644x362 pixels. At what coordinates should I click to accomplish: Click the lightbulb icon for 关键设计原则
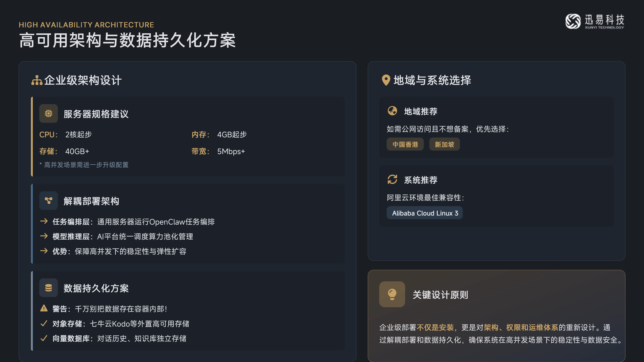[x=392, y=294]
